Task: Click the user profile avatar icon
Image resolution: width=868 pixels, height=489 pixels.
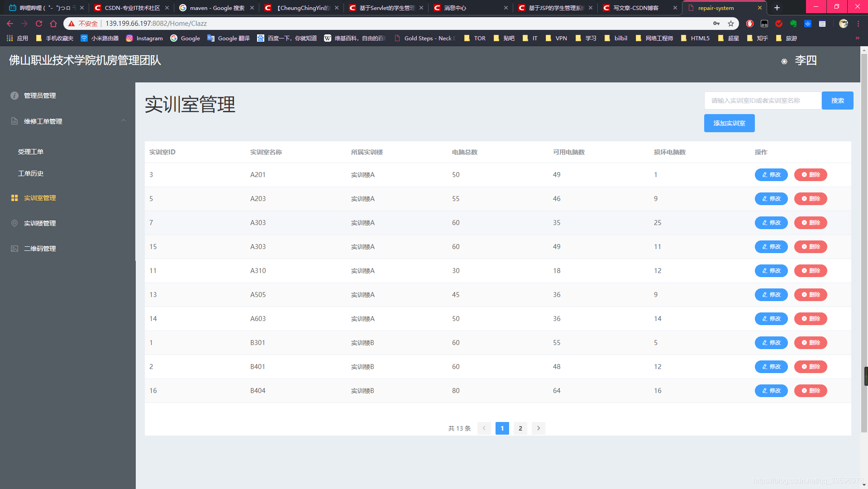Action: point(844,24)
